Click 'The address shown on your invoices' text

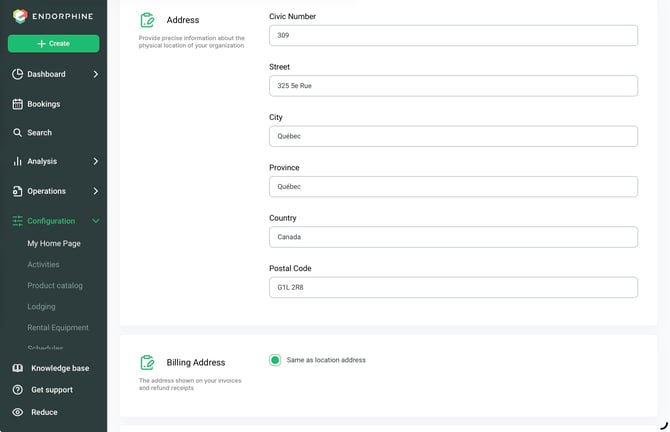(x=190, y=384)
